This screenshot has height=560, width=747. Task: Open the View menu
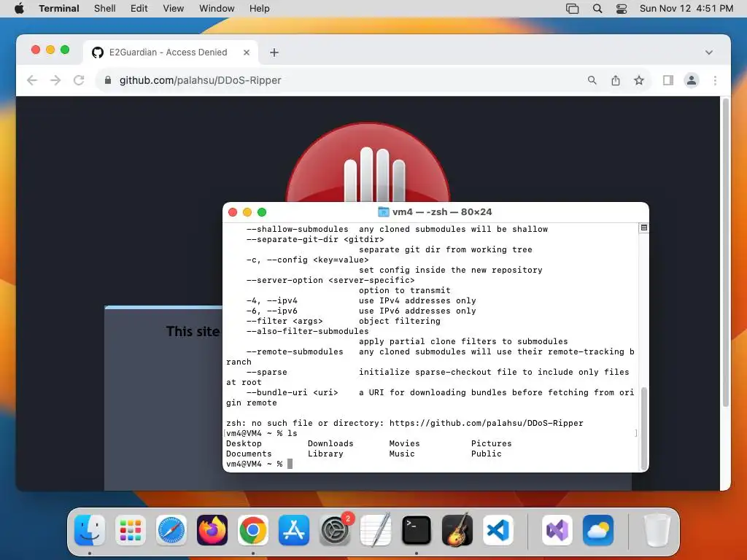(x=174, y=8)
